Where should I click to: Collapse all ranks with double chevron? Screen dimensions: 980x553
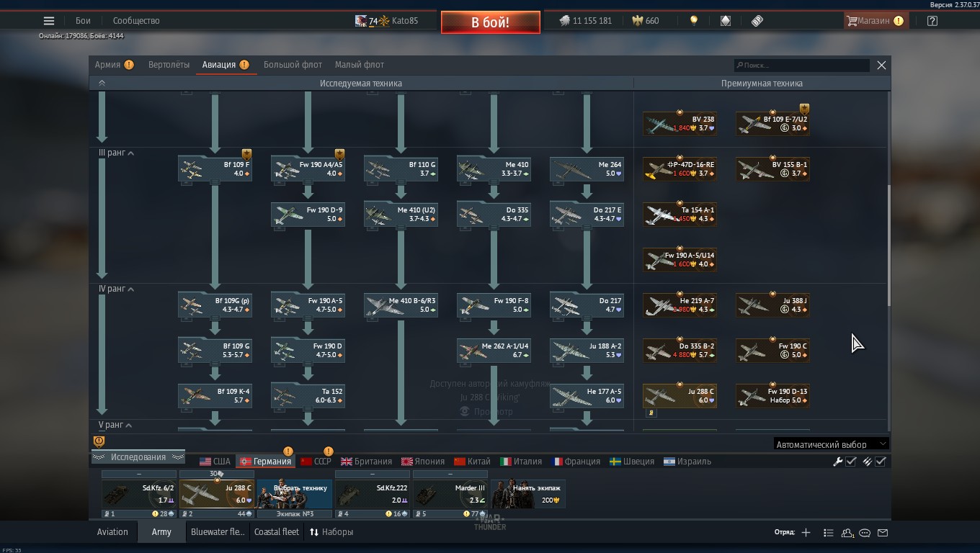click(102, 84)
